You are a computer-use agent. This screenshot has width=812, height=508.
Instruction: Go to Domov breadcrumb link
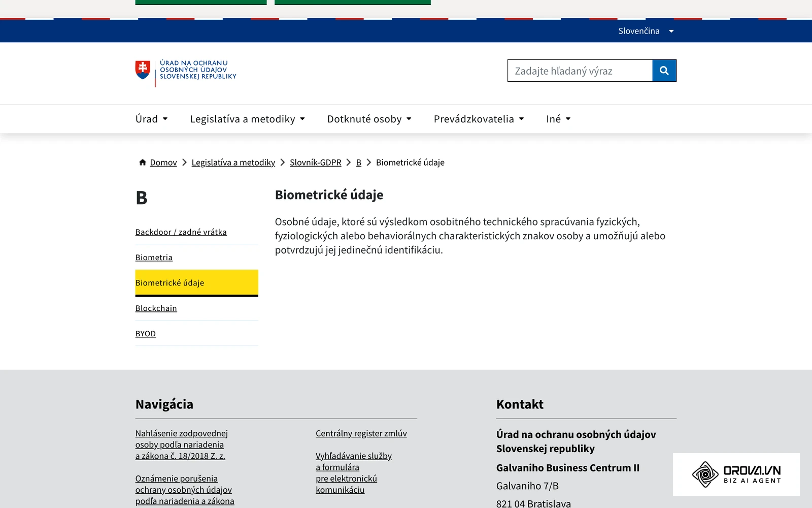[163, 163]
